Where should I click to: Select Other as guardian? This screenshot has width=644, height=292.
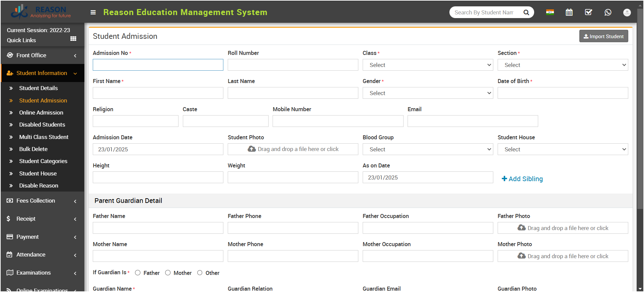click(200, 273)
